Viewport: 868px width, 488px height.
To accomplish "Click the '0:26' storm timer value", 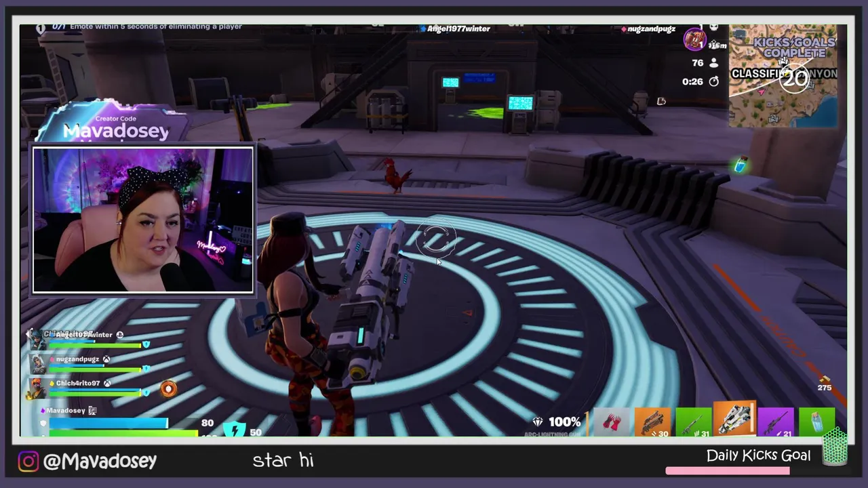I will pyautogui.click(x=692, y=81).
